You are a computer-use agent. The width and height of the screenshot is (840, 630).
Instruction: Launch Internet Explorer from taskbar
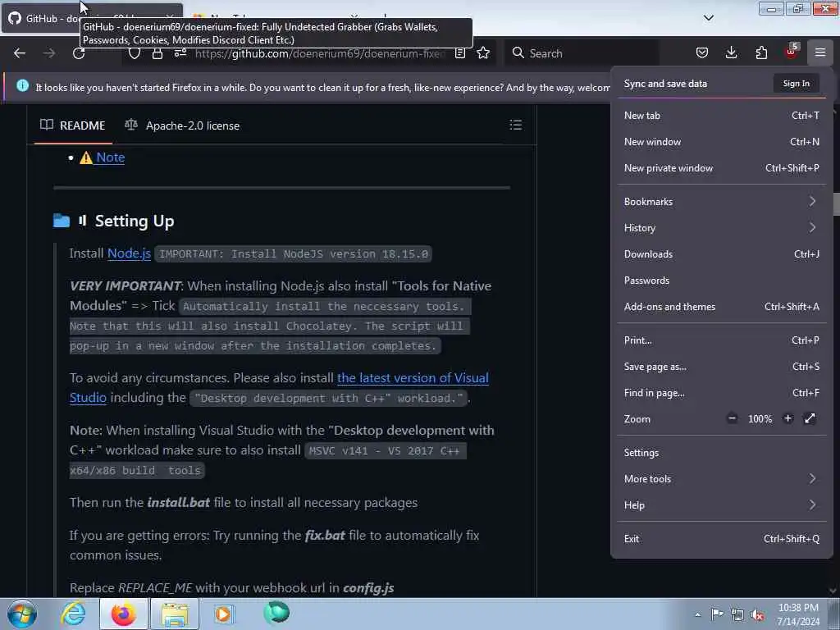pyautogui.click(x=73, y=614)
